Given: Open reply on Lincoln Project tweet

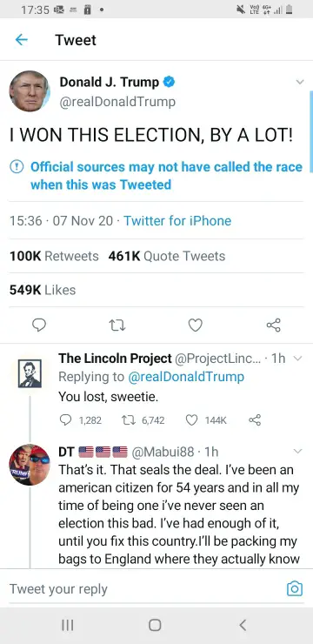Looking at the screenshot, I should (65, 419).
